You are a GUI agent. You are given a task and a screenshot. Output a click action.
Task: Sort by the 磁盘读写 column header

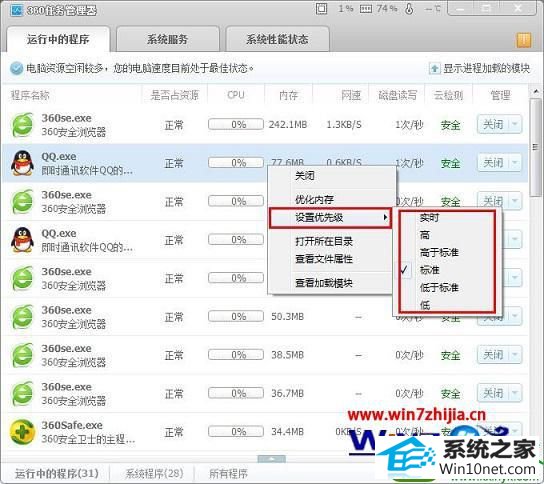point(397,95)
